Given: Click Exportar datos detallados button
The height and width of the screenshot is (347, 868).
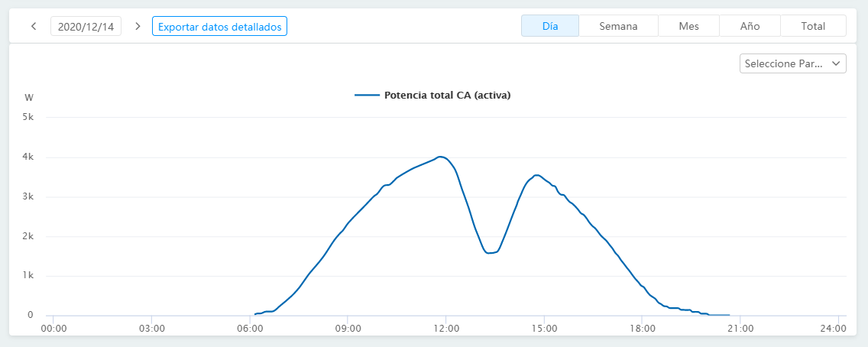Looking at the screenshot, I should [219, 27].
